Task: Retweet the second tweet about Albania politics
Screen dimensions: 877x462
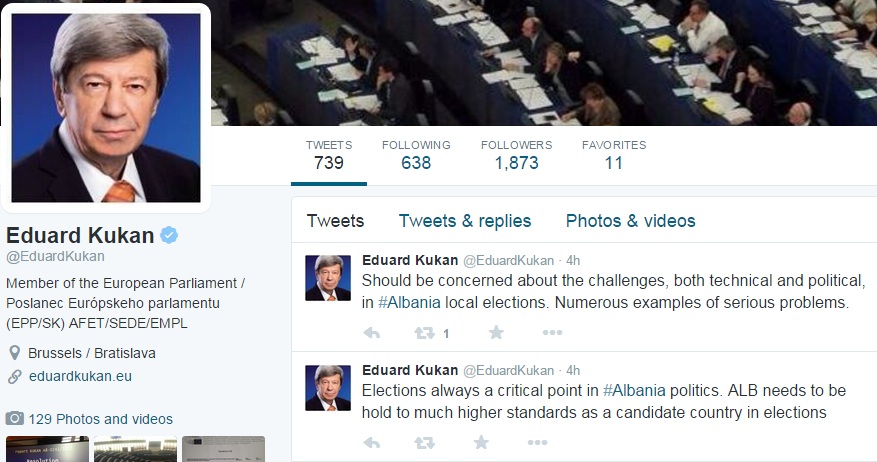Action: [425, 442]
